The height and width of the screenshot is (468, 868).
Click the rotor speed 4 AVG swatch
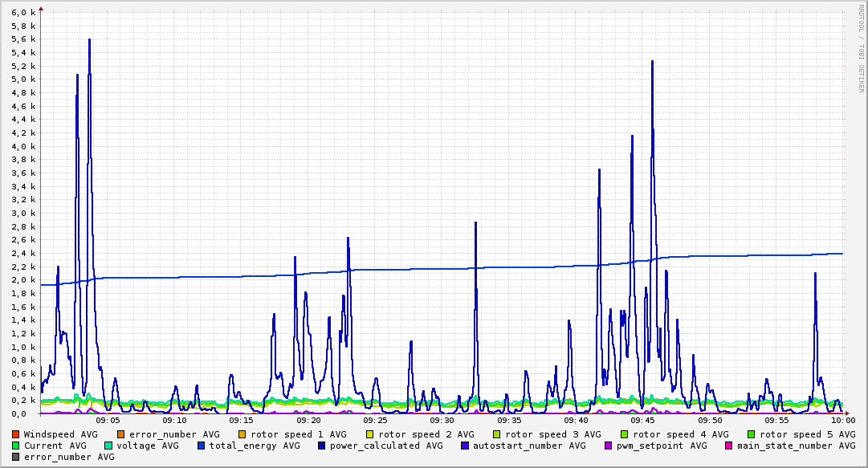pyautogui.click(x=625, y=435)
